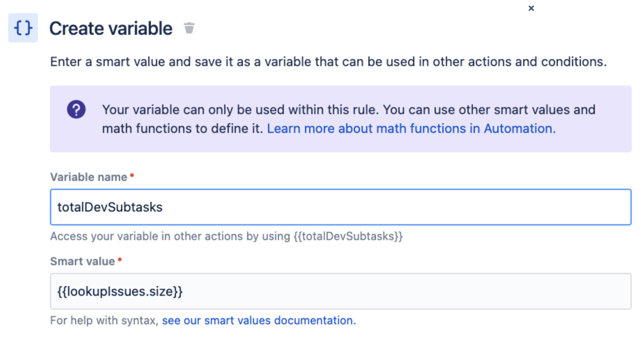This screenshot has height=348, width=644.
Task: Click the Create variable heading
Action: tap(111, 28)
